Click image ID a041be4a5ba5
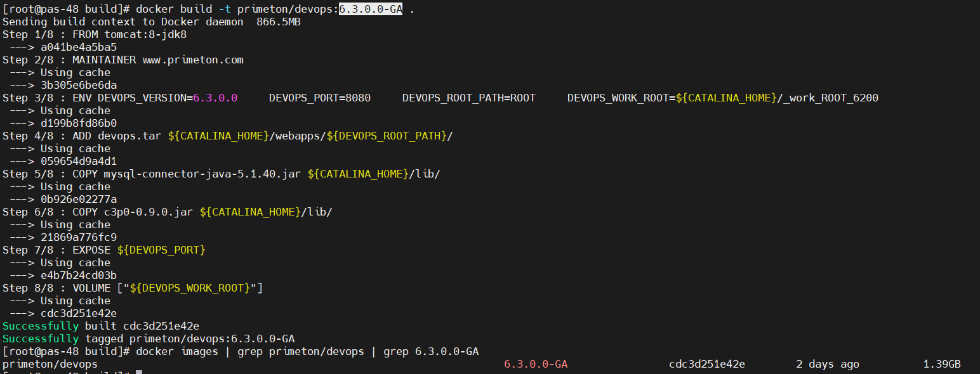This screenshot has width=980, height=374. (79, 47)
